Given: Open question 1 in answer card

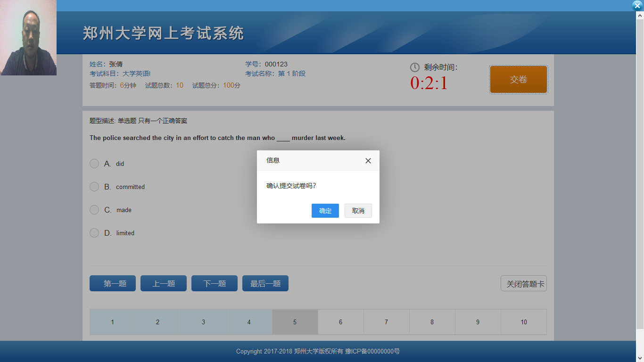Looking at the screenshot, I should point(112,322).
